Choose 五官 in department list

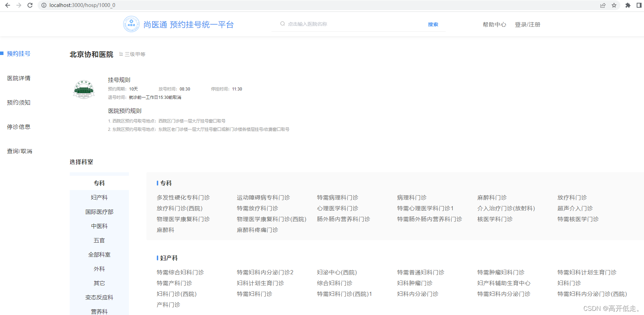pos(99,240)
